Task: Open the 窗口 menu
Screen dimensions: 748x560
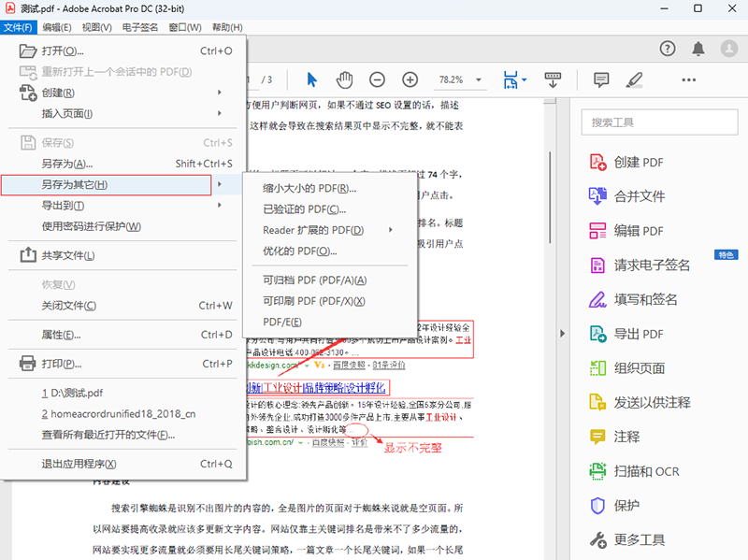Action: [x=185, y=27]
